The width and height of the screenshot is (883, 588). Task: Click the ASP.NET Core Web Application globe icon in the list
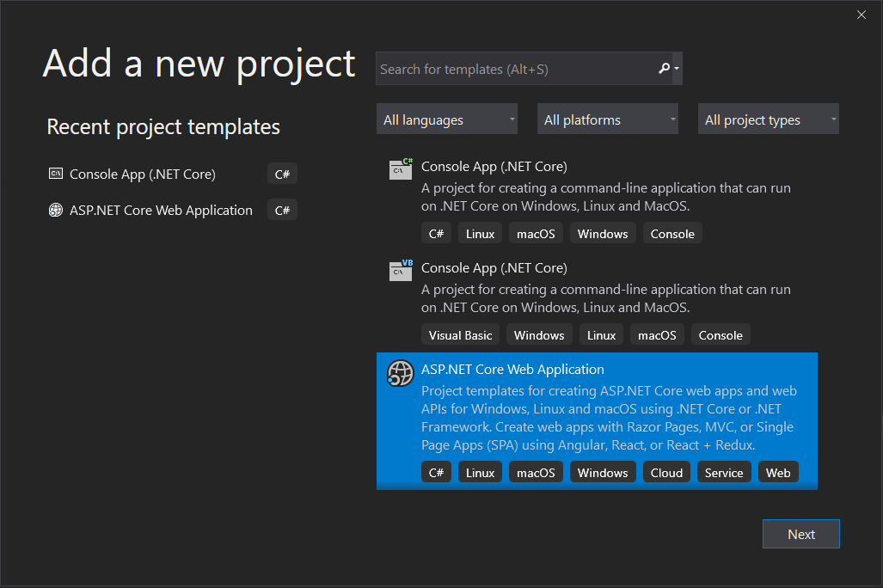pos(401,373)
